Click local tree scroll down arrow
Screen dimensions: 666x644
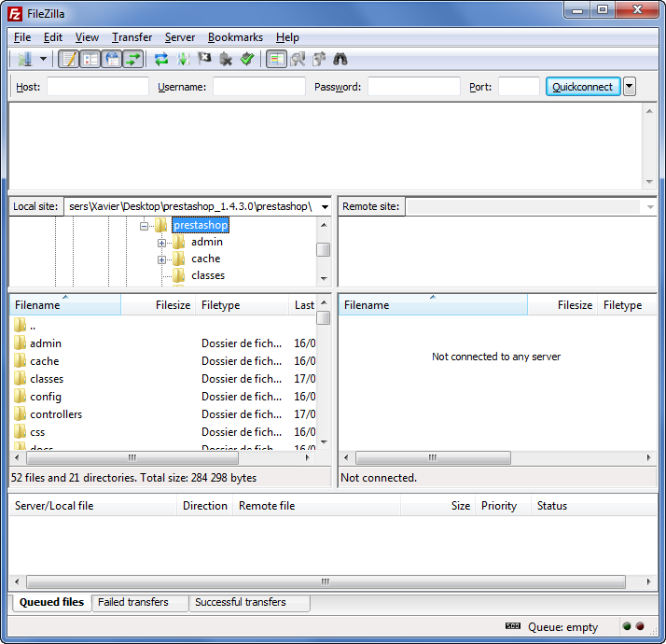(x=324, y=279)
